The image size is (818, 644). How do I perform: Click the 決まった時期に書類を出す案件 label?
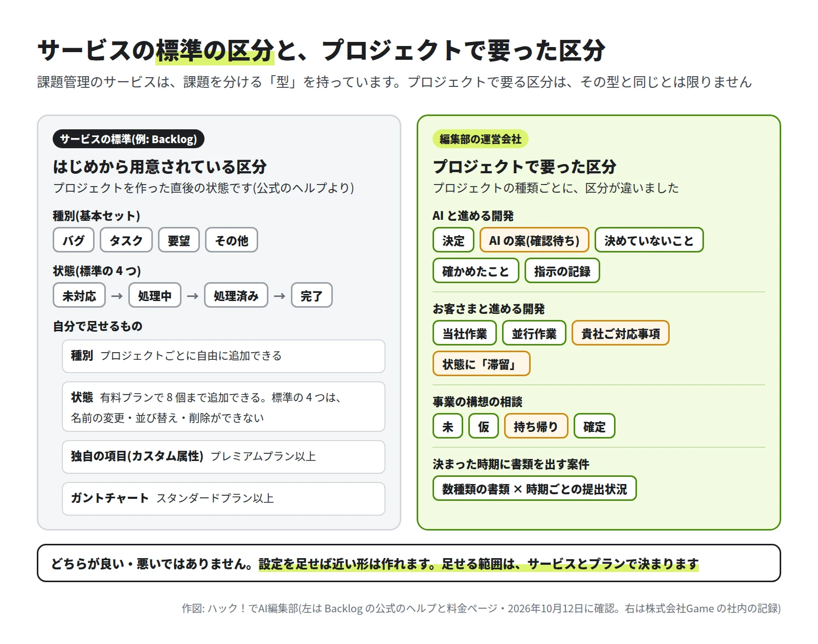pos(511,464)
